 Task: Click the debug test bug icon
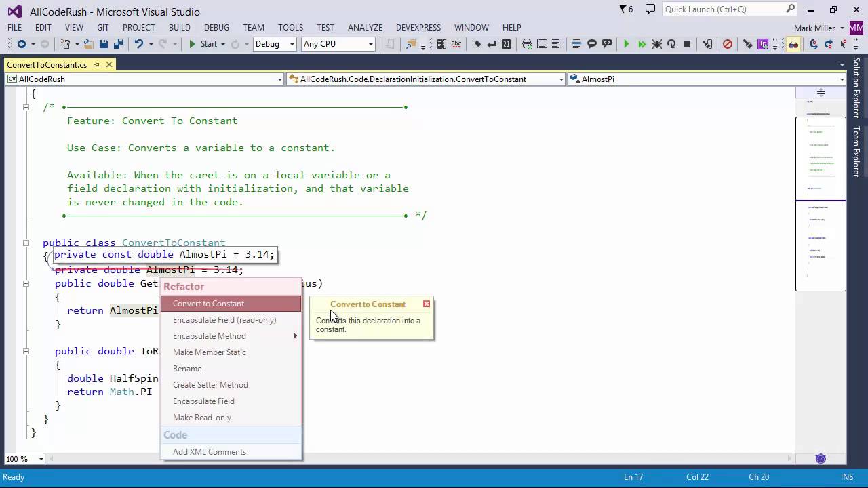[656, 44]
